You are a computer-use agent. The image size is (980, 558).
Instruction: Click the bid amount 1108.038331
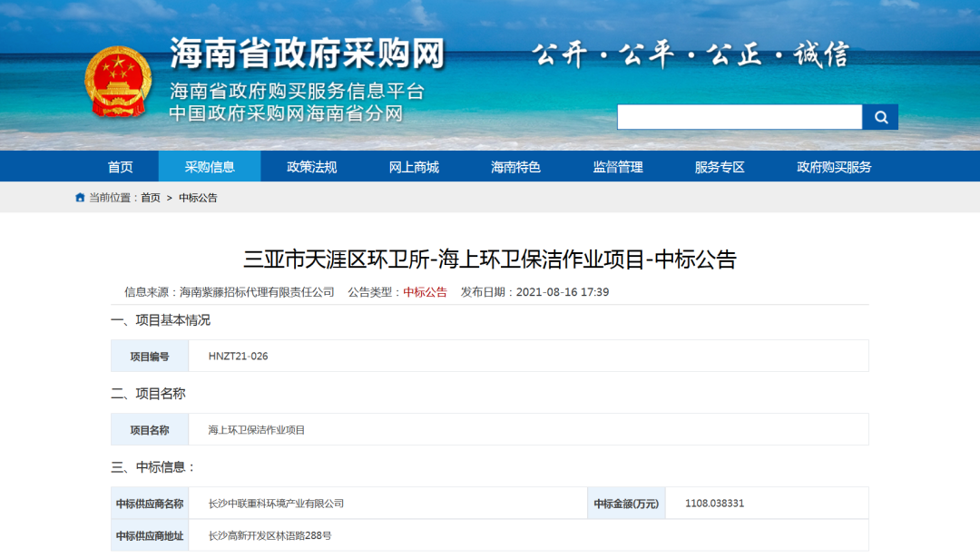click(x=714, y=504)
